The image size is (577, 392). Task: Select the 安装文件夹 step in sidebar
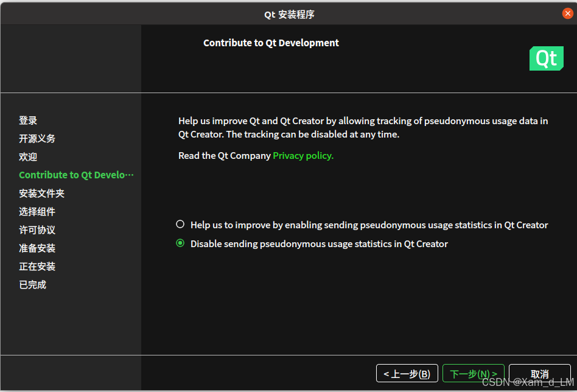[41, 193]
